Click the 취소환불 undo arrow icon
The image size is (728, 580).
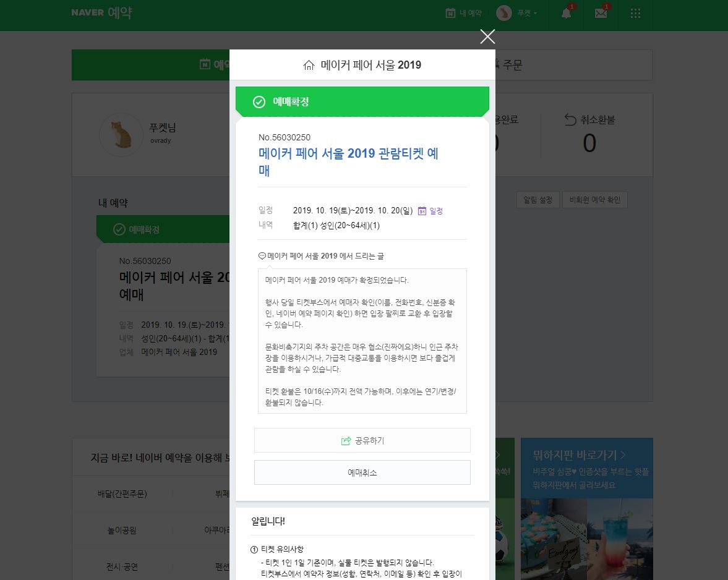coord(570,120)
